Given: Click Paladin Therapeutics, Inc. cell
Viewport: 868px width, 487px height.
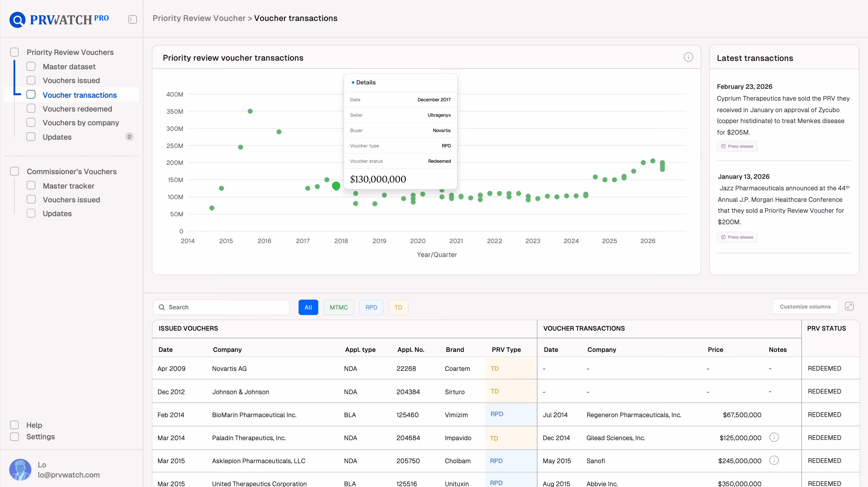Looking at the screenshot, I should click(249, 438).
